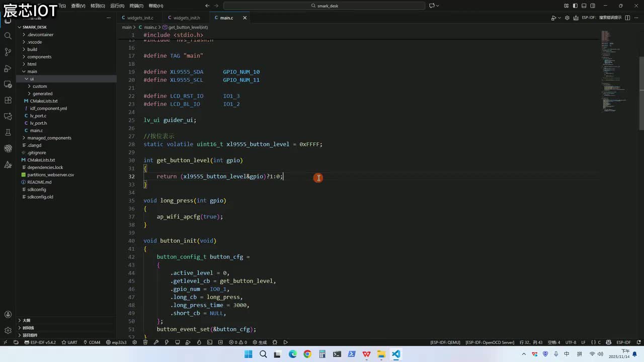Open Testing flask icon in activity bar
The image size is (644, 362).
[8, 132]
